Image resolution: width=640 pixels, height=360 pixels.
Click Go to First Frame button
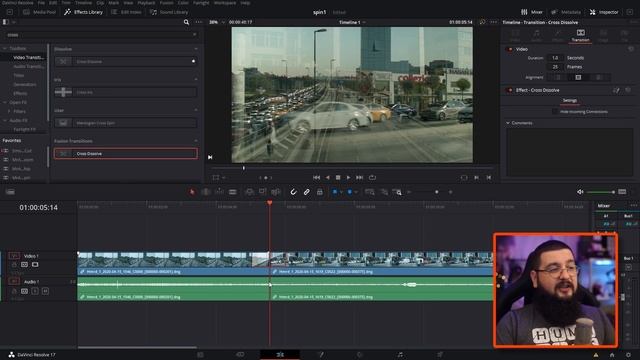tap(316, 178)
